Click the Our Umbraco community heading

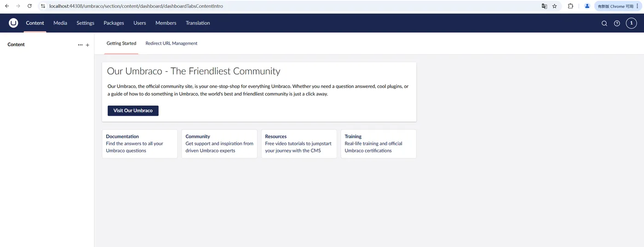coord(194,71)
